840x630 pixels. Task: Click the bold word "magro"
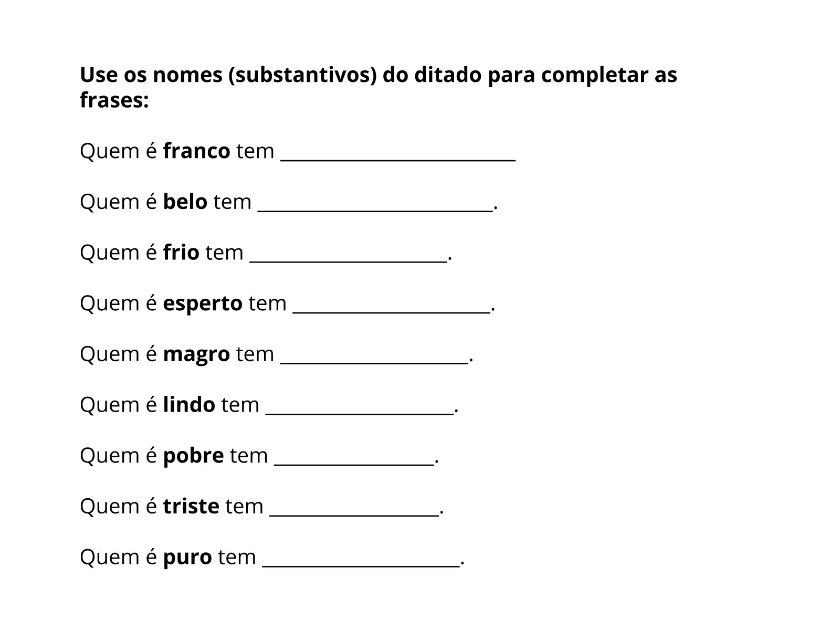tap(196, 354)
